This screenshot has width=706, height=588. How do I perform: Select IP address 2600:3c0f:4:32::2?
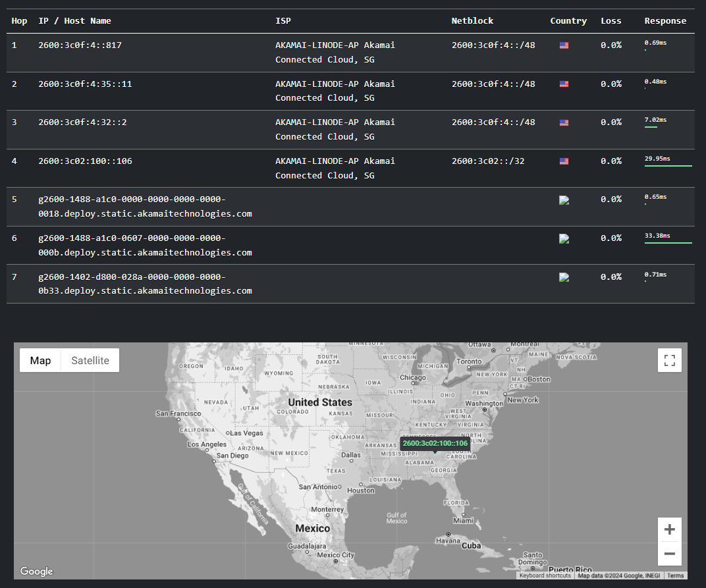coord(82,122)
